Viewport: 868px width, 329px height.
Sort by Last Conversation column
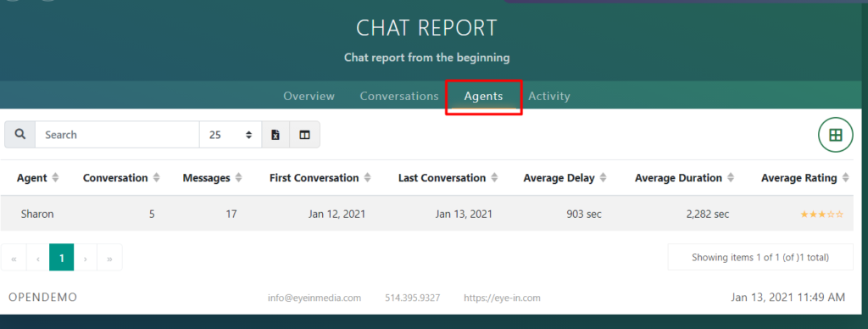click(448, 178)
